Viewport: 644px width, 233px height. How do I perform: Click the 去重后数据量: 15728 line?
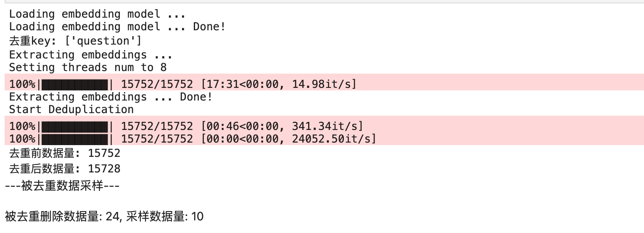[65, 169]
